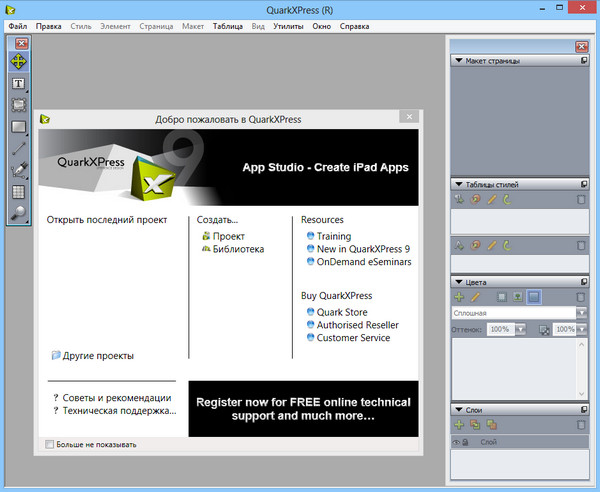
Task: Open the Утилиты menu
Action: pyautogui.click(x=287, y=26)
